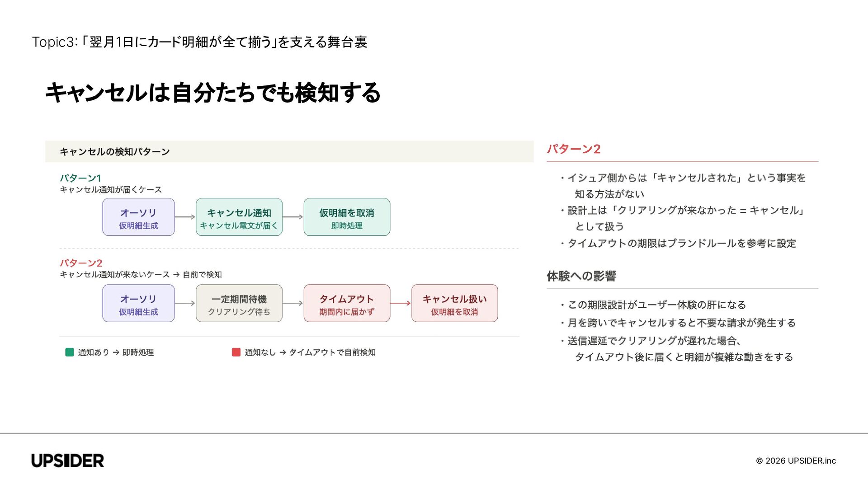The image size is (868, 488).
Task: Click arrow between オーソリ and キャンセル通知
Action: [185, 217]
